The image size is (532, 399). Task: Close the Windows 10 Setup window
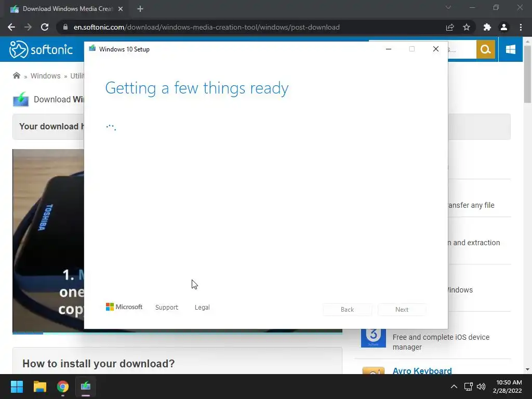pyautogui.click(x=436, y=49)
